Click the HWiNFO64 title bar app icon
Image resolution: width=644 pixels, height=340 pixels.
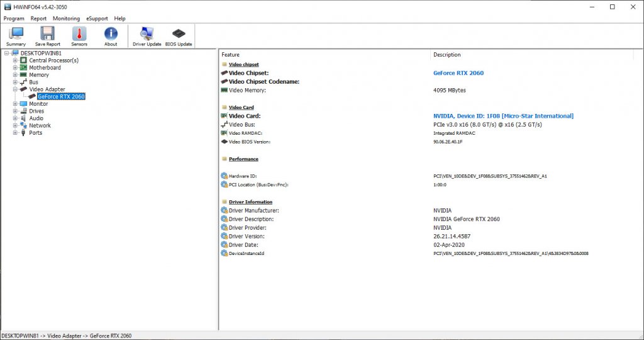coord(8,7)
